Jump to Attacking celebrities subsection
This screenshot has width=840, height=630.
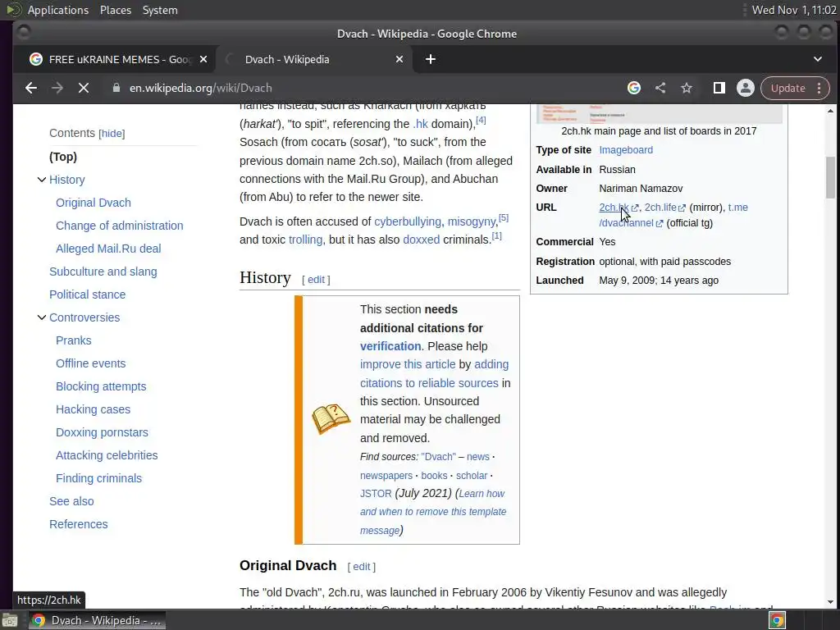point(107,455)
